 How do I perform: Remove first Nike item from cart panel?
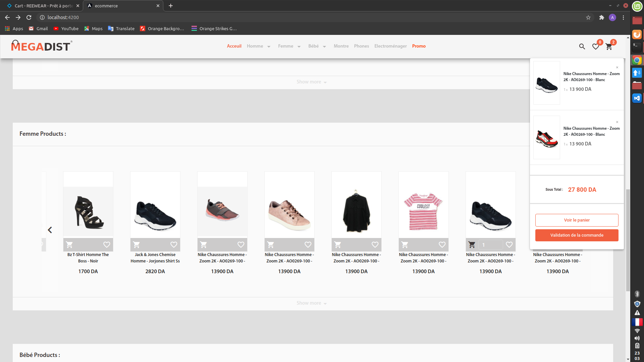click(617, 67)
